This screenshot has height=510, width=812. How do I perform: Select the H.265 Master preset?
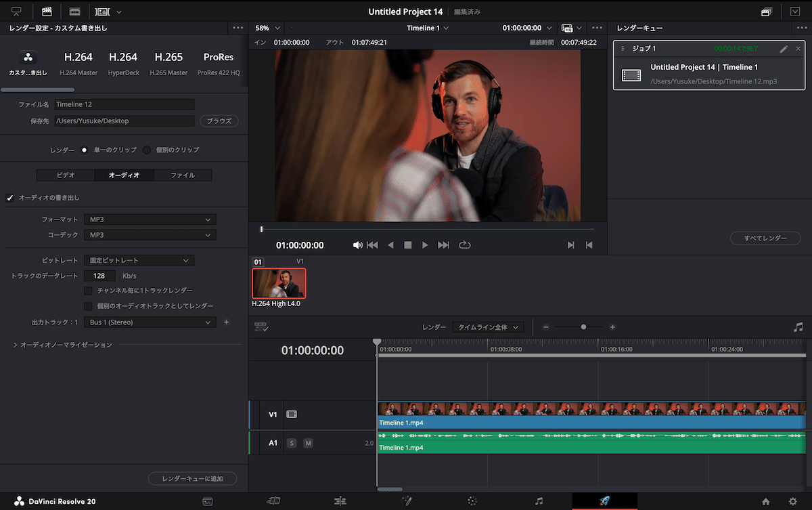[x=168, y=62]
